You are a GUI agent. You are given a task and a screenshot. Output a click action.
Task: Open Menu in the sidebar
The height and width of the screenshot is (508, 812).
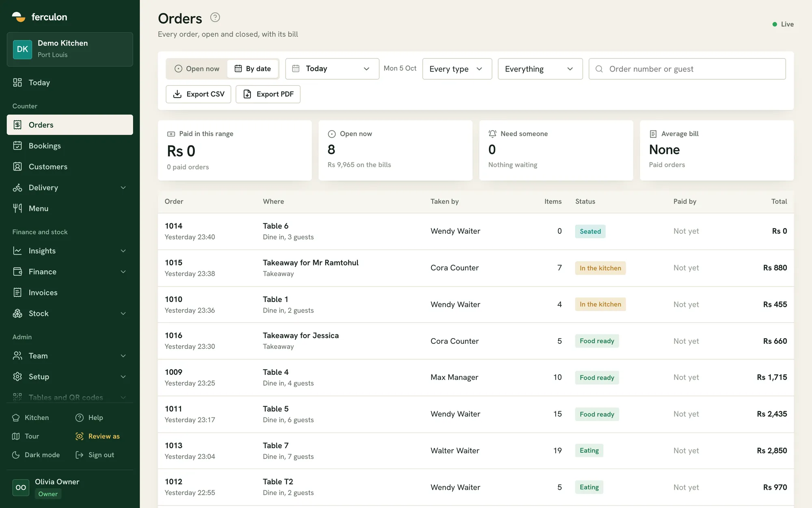pyautogui.click(x=70, y=208)
